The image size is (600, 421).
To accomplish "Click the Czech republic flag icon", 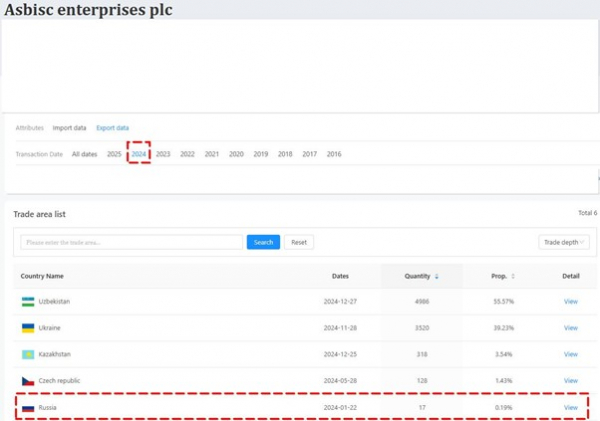I will [x=28, y=381].
